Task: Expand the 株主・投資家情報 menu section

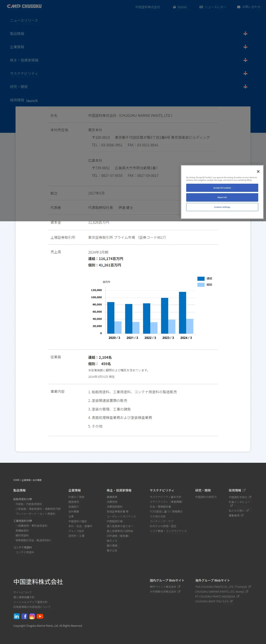Action: [x=245, y=60]
